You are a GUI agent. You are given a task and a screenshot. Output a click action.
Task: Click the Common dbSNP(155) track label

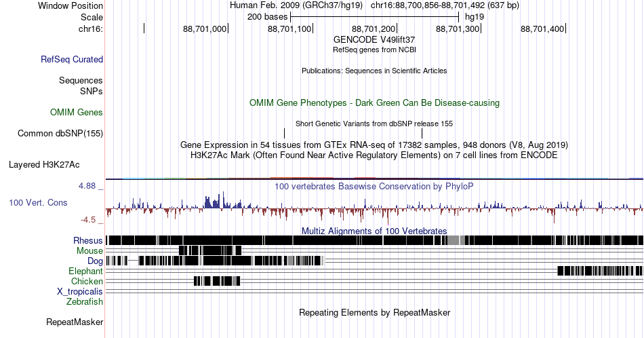click(x=60, y=133)
